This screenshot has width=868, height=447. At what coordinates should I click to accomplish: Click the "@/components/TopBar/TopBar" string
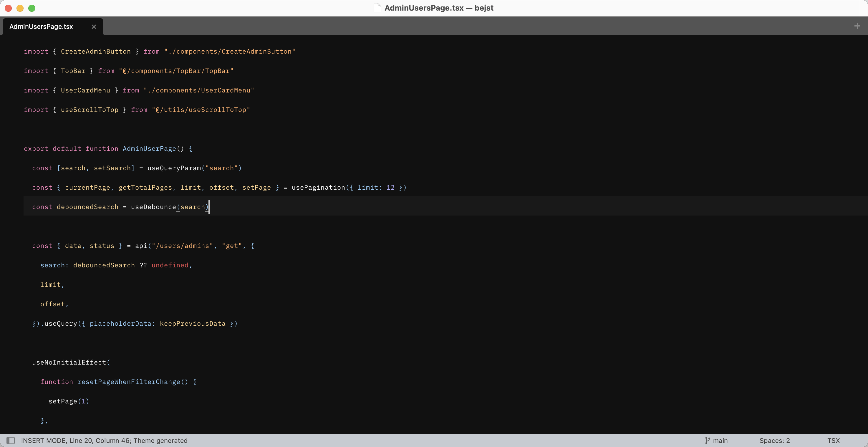(176, 71)
